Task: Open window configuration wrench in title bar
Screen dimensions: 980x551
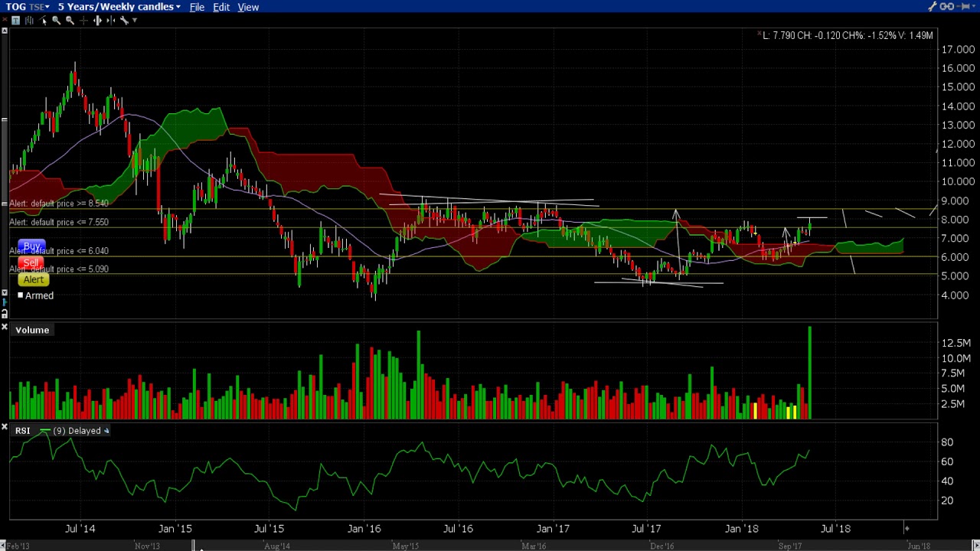Action: coord(932,7)
